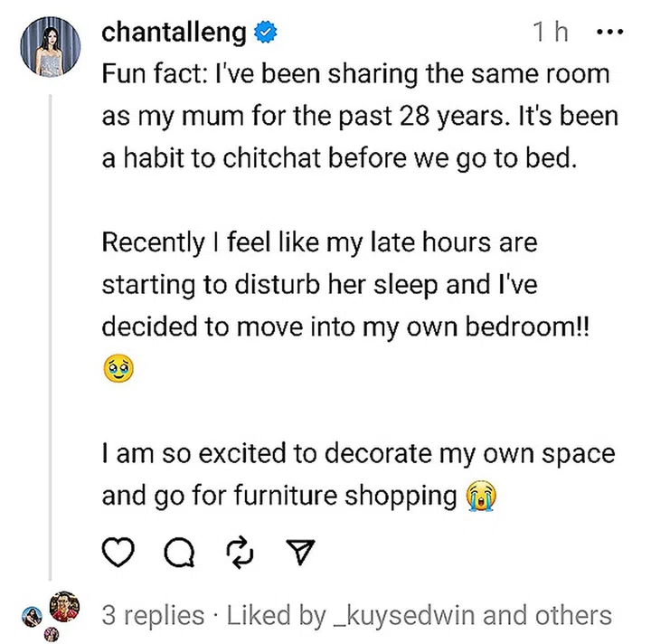The image size is (651, 644).
Task: Tap the reply speech bubble icon
Action: coord(179,551)
